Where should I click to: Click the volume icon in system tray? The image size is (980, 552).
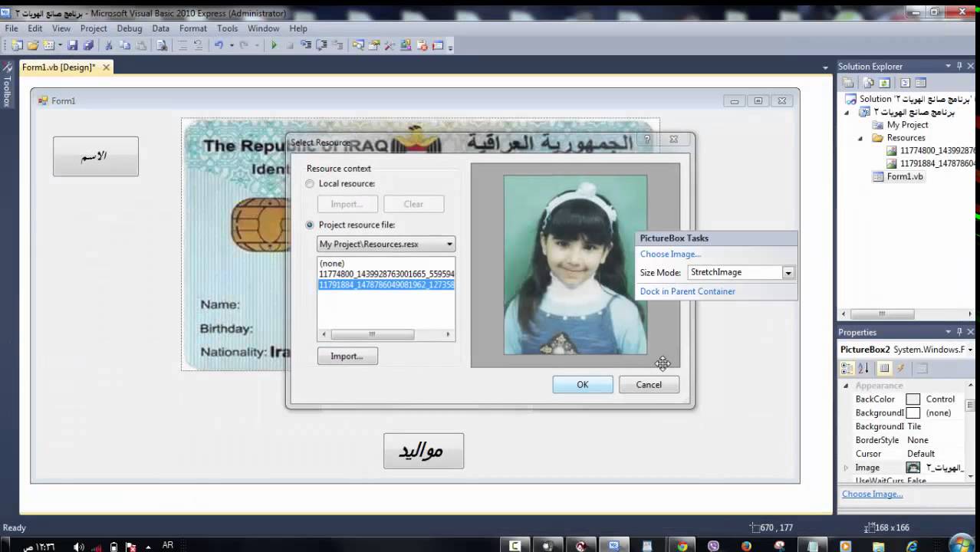click(78, 547)
